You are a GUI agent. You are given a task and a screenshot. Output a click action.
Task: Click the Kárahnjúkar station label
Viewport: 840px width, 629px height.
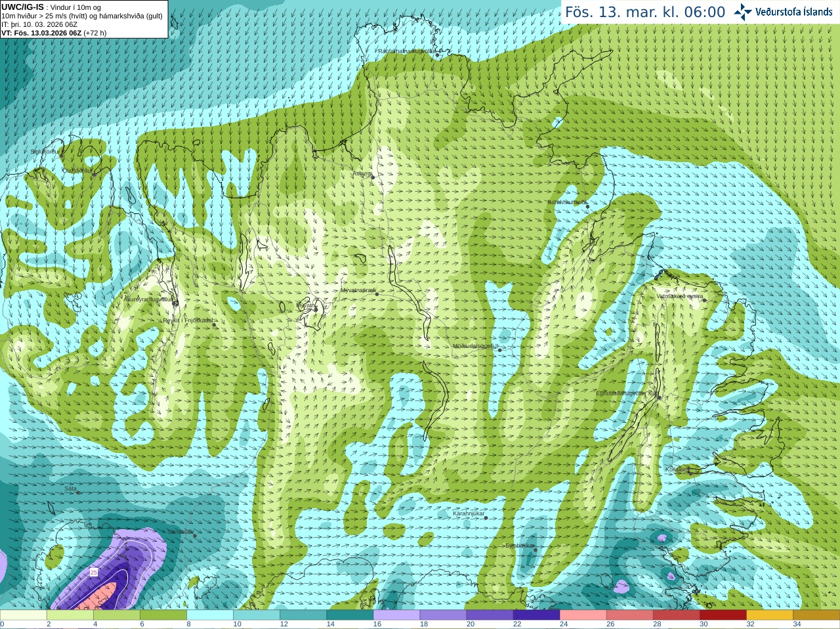click(469, 513)
